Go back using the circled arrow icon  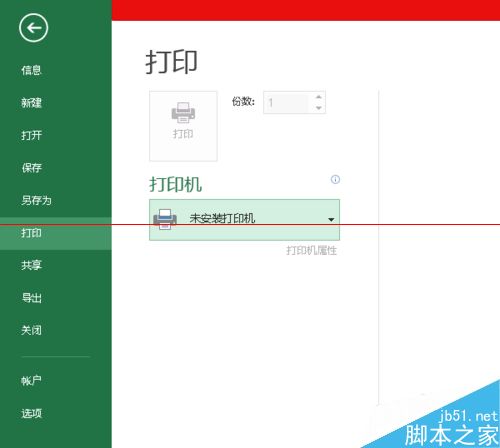(x=33, y=28)
